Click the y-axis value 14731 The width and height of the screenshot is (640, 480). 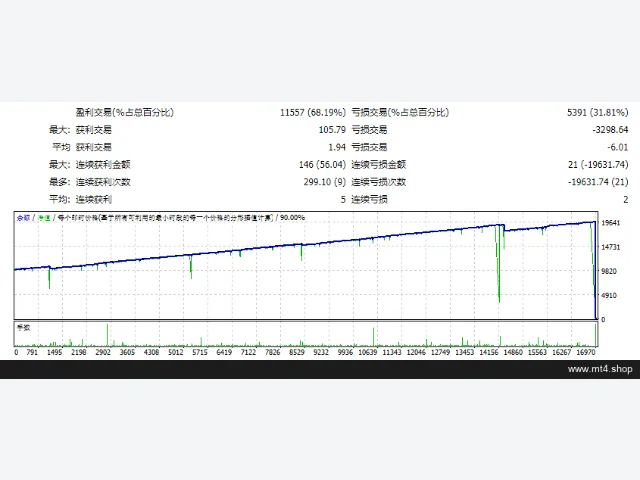pos(611,247)
